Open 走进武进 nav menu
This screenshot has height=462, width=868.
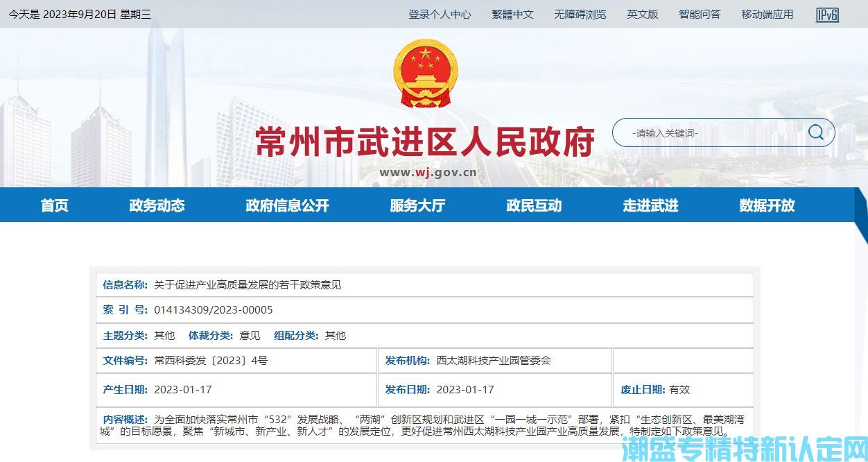pos(650,205)
